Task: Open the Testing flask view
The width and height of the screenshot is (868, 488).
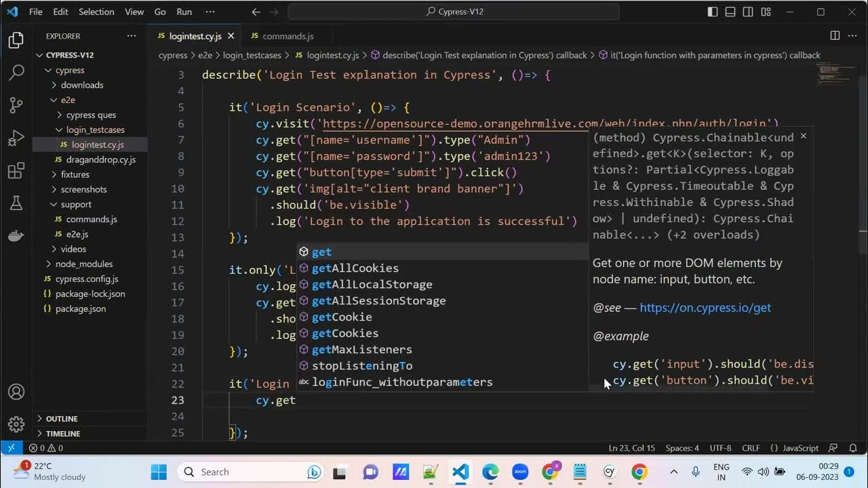Action: tap(16, 203)
